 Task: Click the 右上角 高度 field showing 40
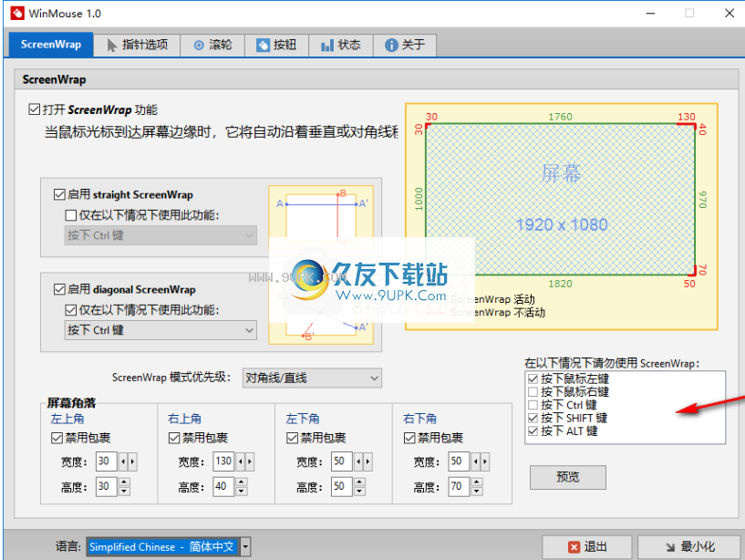(x=223, y=486)
